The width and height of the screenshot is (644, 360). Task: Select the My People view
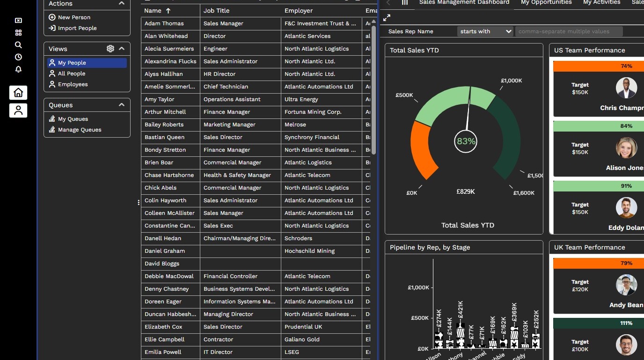pyautogui.click(x=87, y=63)
